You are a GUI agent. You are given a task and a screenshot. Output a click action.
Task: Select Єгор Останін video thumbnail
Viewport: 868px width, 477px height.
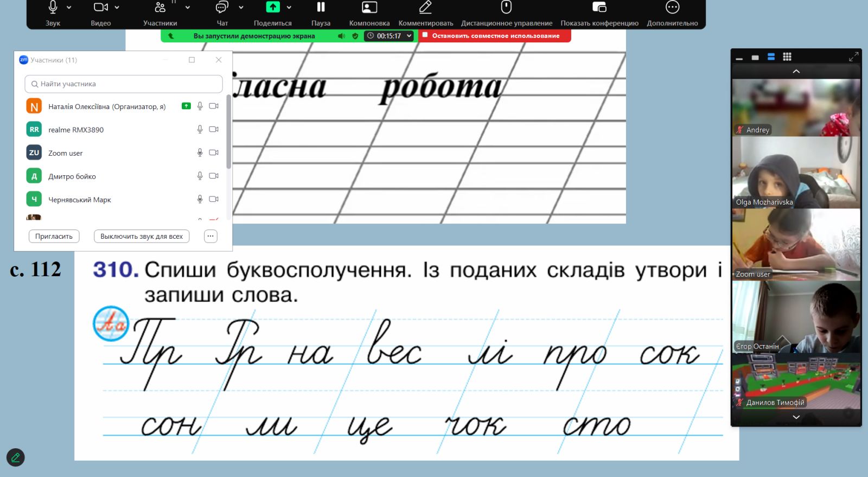point(796,317)
